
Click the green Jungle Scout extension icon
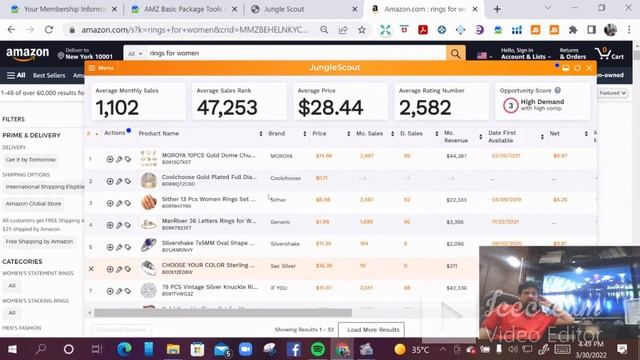[x=385, y=30]
